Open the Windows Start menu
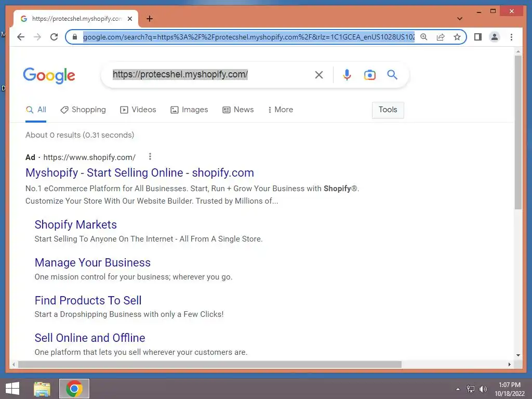532x399 pixels. (12, 389)
